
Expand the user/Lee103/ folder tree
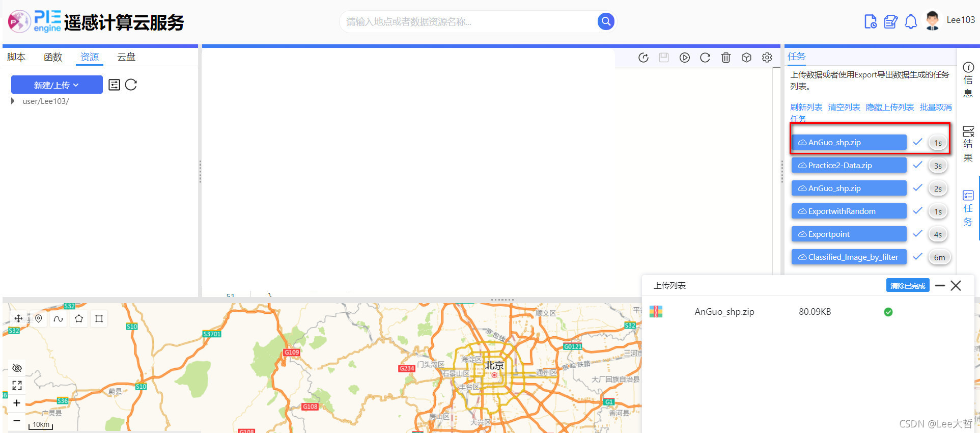(x=13, y=101)
